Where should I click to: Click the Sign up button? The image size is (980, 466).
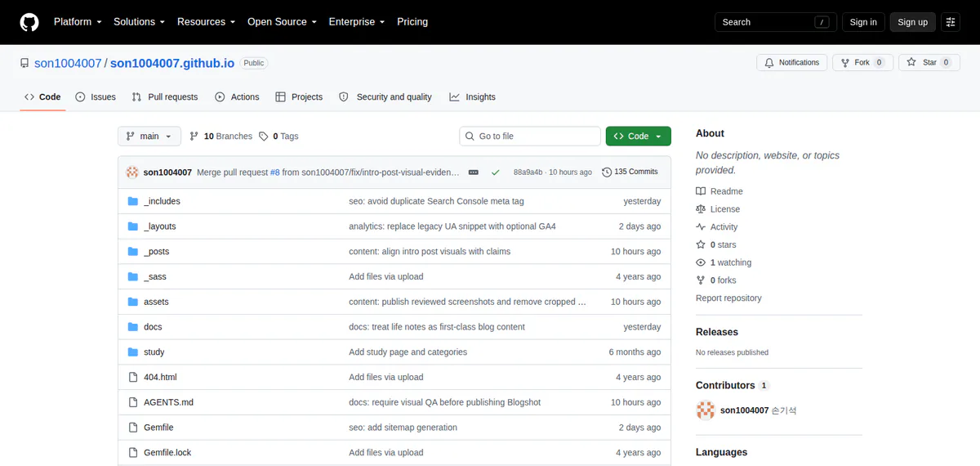pos(912,22)
